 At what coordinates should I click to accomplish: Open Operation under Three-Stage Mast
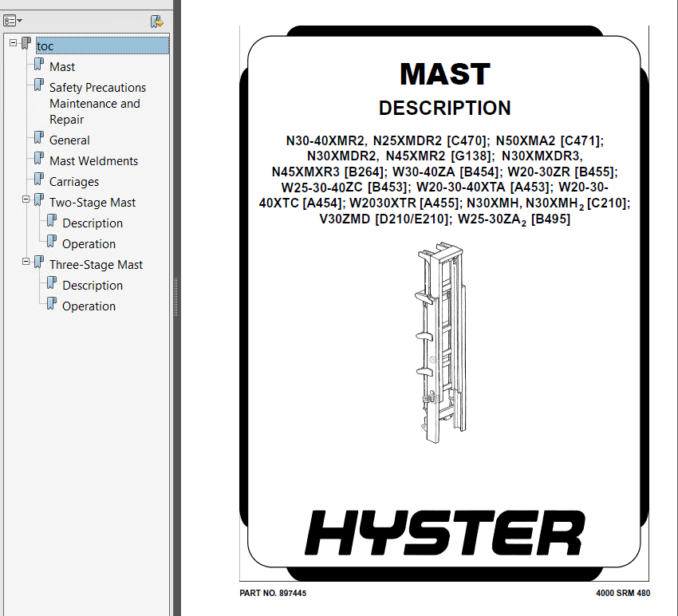pos(89,306)
